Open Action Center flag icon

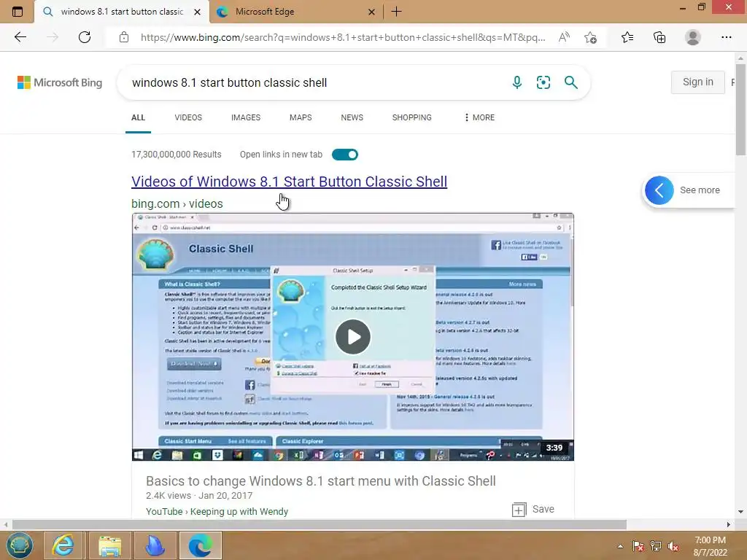point(638,546)
